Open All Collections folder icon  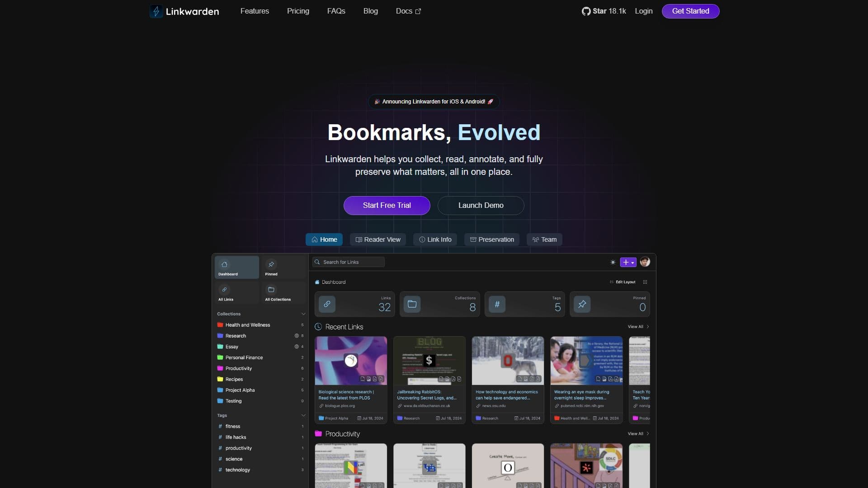click(271, 290)
